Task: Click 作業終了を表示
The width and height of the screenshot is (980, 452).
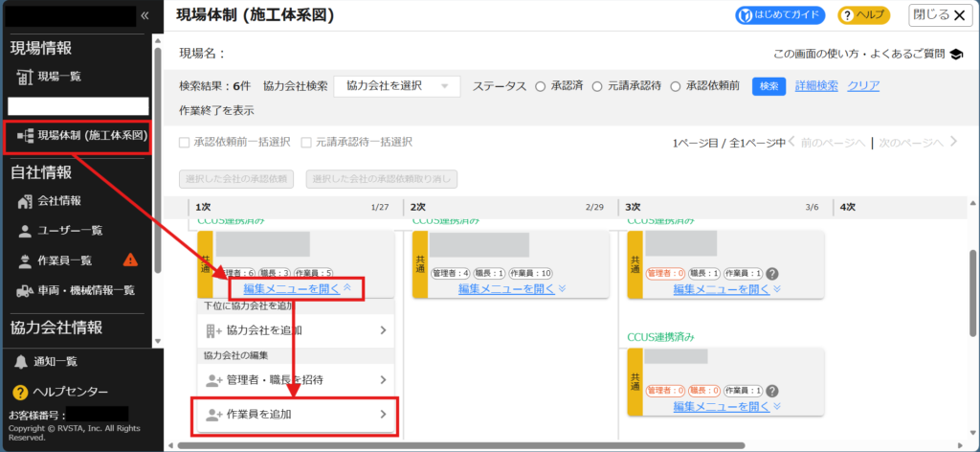Action: tap(216, 111)
